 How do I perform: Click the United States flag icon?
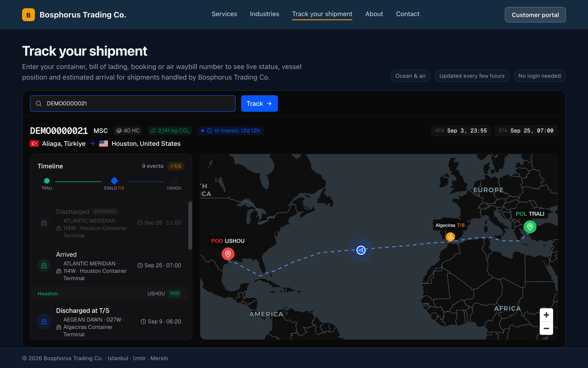click(x=104, y=144)
